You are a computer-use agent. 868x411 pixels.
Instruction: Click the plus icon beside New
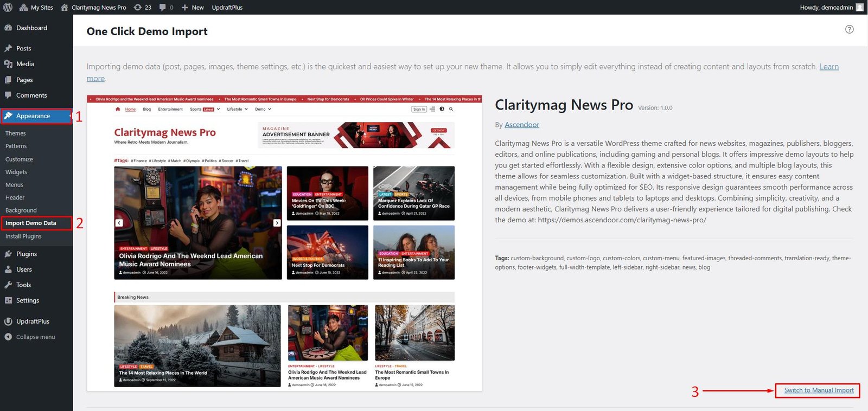pos(185,8)
